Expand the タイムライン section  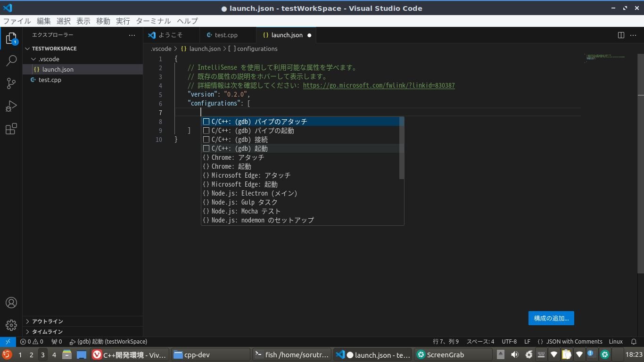[83, 331]
